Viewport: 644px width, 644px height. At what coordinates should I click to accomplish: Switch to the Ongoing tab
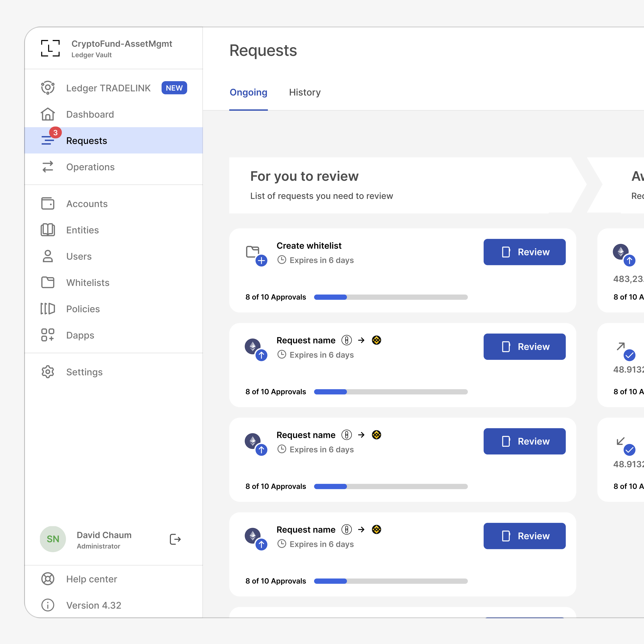point(248,92)
